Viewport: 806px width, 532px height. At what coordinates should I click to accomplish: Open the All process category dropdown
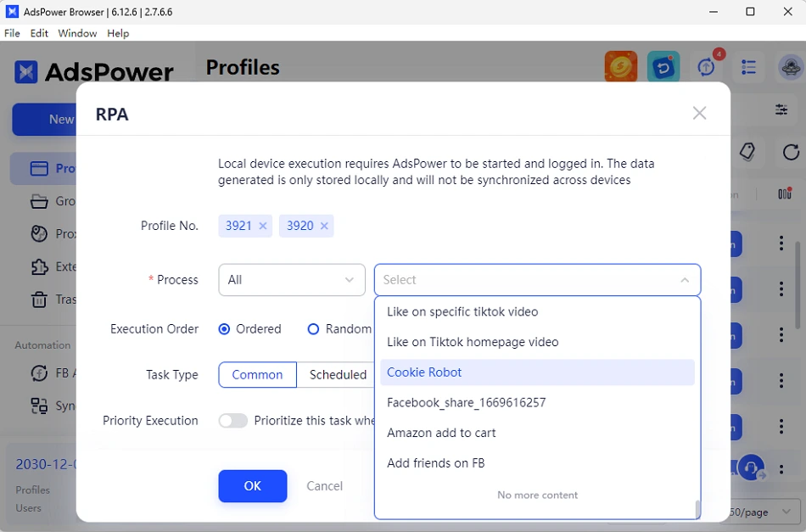[292, 280]
